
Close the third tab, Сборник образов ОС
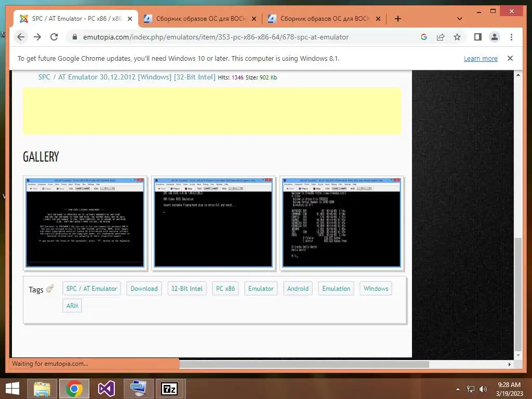coord(378,19)
